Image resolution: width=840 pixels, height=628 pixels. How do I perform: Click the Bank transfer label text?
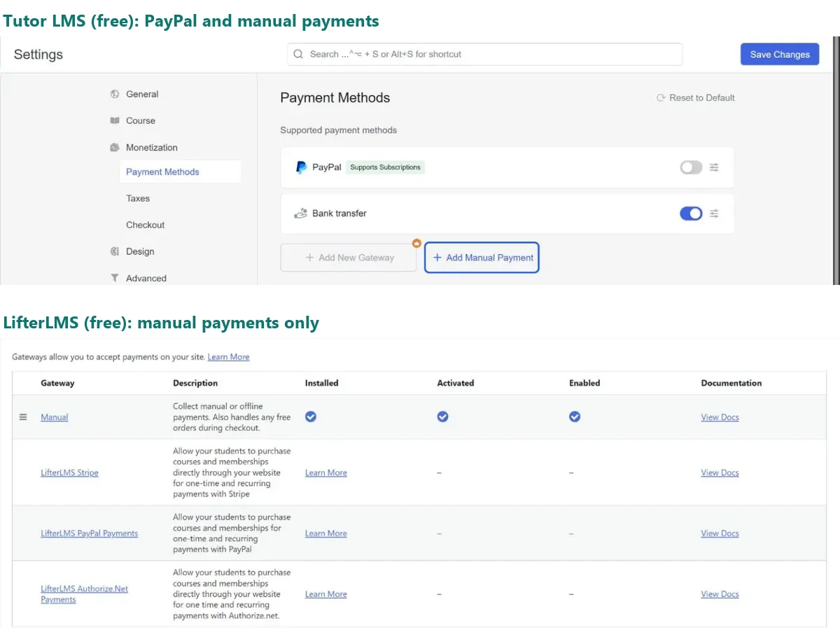pos(339,214)
